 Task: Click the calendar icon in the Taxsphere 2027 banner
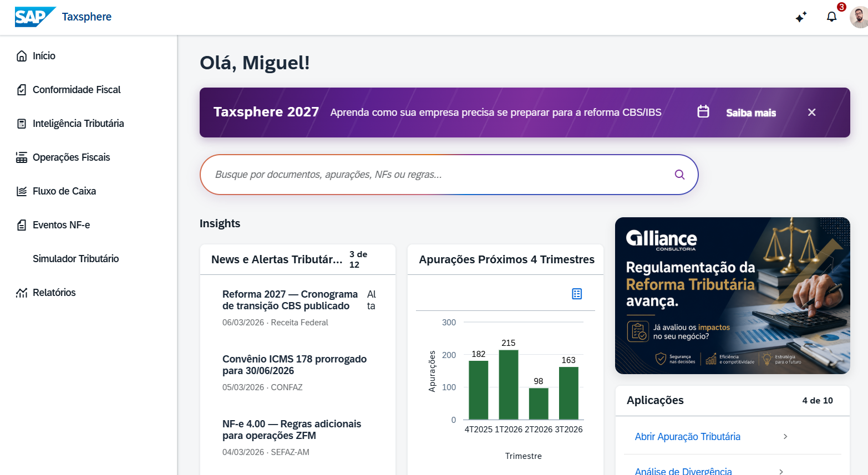click(x=703, y=111)
